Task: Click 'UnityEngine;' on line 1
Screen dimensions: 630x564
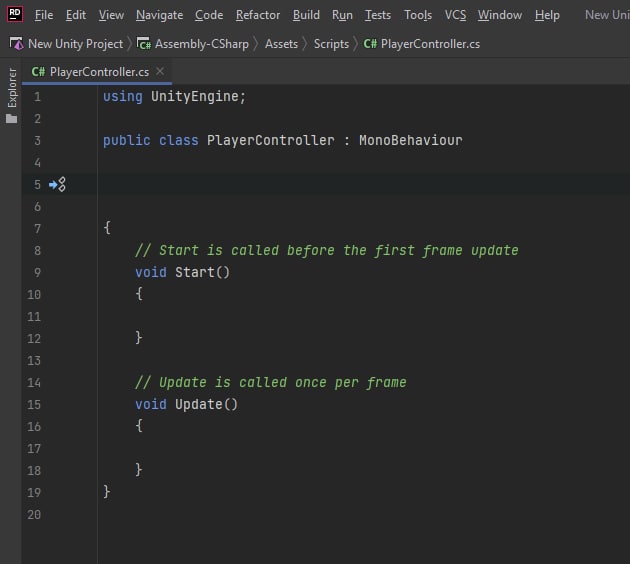Action: (x=198, y=96)
